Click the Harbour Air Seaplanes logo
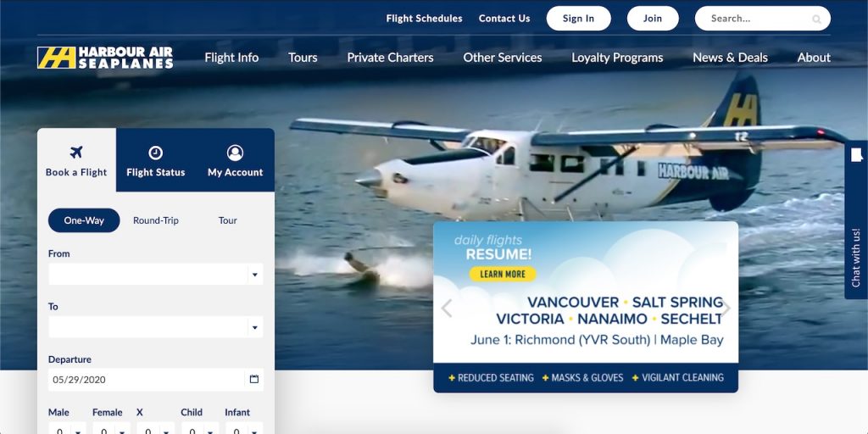 pos(105,58)
